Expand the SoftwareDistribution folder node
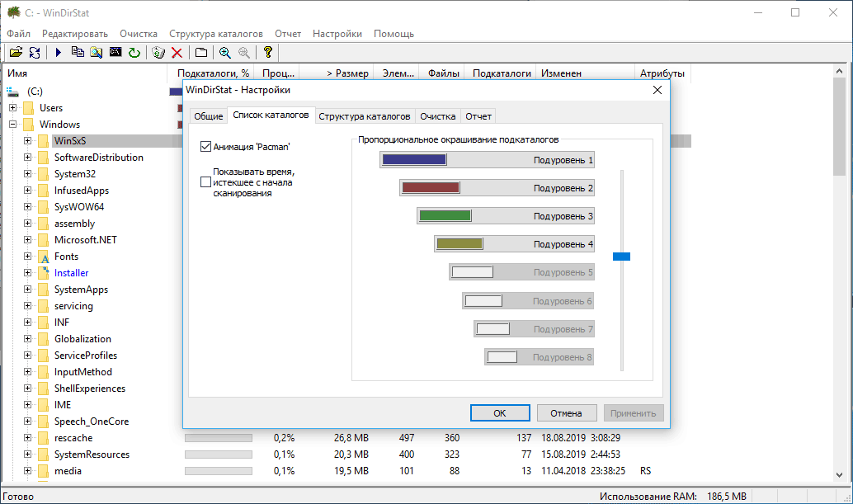This screenshot has width=853, height=504. (28, 157)
